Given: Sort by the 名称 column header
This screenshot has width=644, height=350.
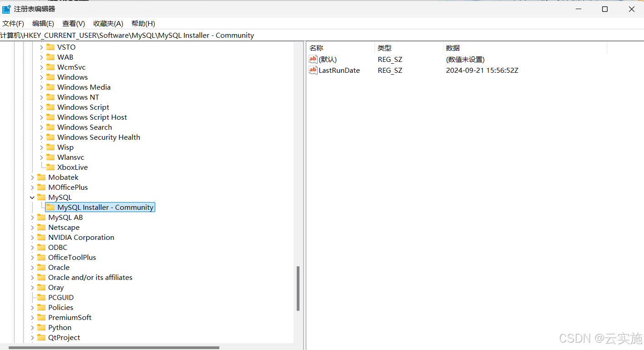Looking at the screenshot, I should [x=340, y=48].
